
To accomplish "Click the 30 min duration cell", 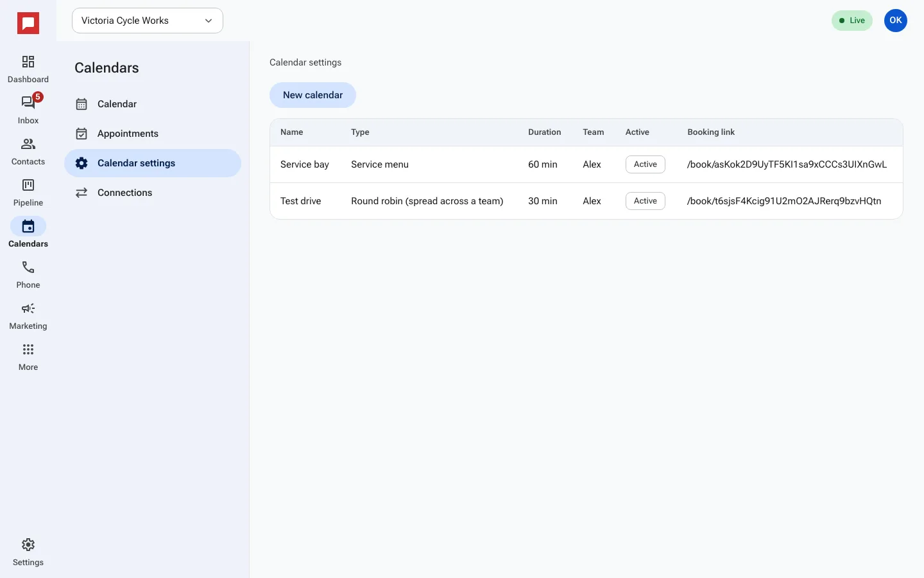I will [543, 201].
